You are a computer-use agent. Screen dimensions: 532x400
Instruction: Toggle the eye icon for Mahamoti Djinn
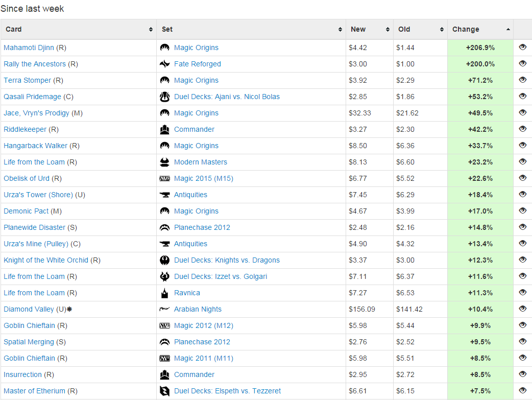(522, 47)
